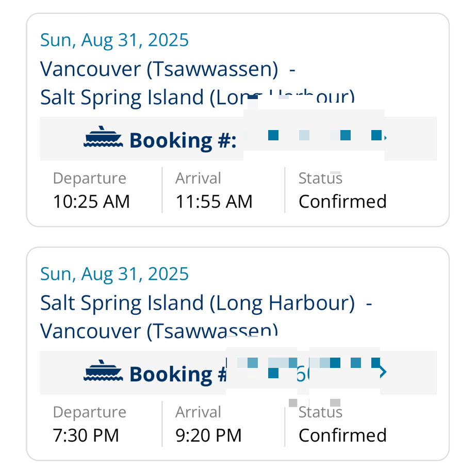Click ferry icon on the 10:25 AM booking
The image size is (476, 467).
103,138
